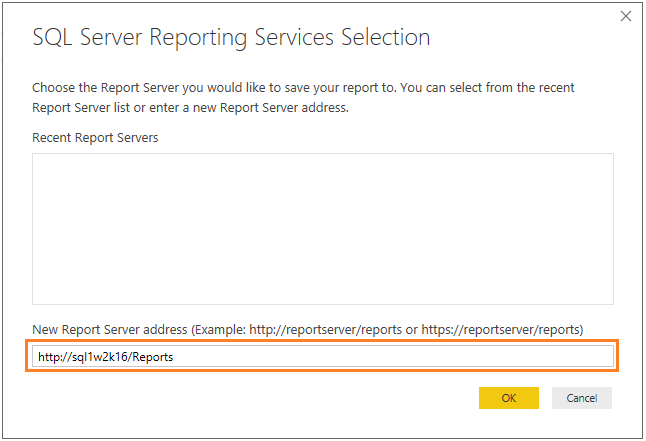This screenshot has height=441, width=646.
Task: Click OK to confirm the report server
Action: coord(508,398)
